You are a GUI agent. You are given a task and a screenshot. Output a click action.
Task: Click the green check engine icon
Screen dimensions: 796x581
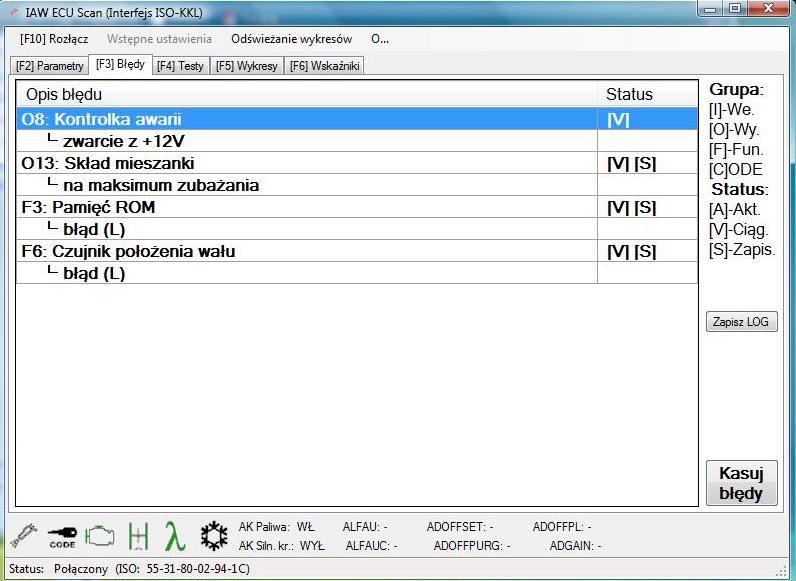[x=100, y=536]
